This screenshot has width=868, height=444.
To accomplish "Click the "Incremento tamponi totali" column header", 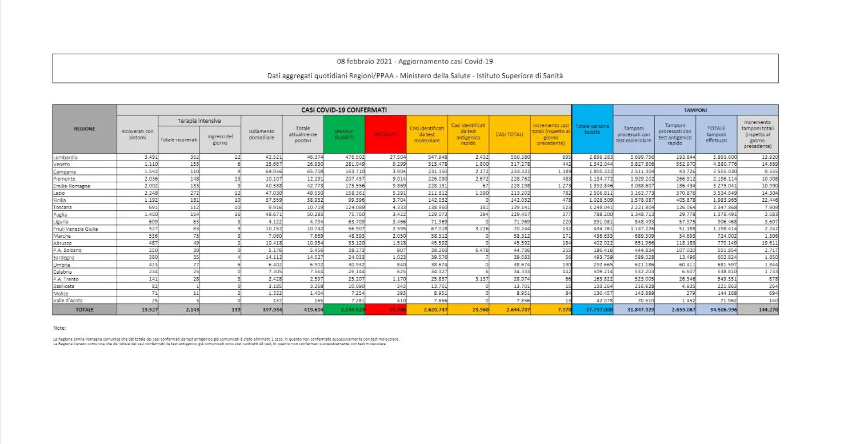I will click(758, 134).
